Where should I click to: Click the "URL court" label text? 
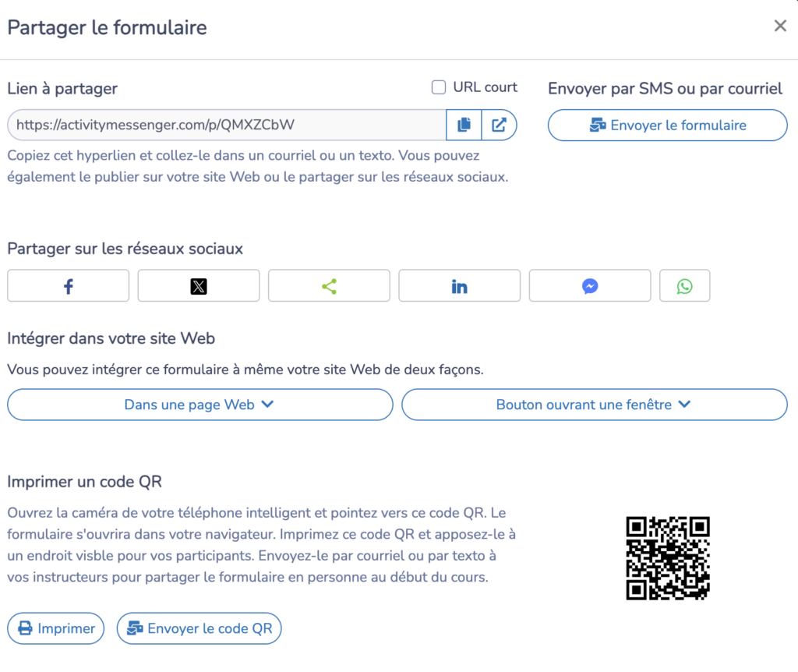(x=485, y=87)
